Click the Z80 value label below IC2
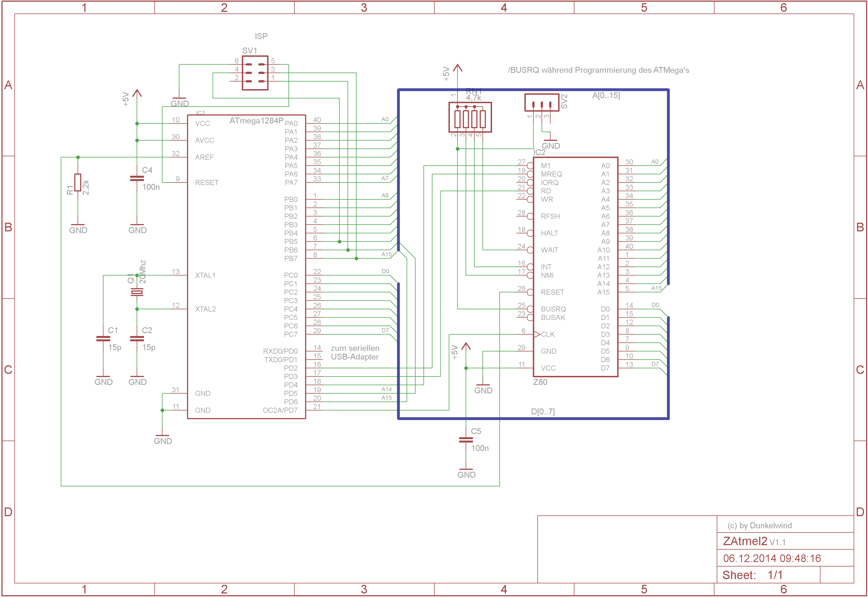868x598 pixels. pos(540,382)
